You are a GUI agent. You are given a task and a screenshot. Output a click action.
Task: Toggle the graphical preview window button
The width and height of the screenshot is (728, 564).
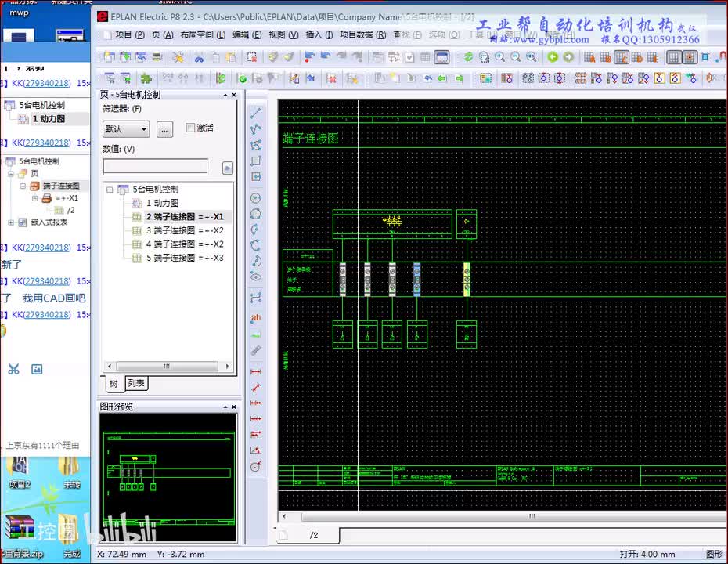click(441, 57)
